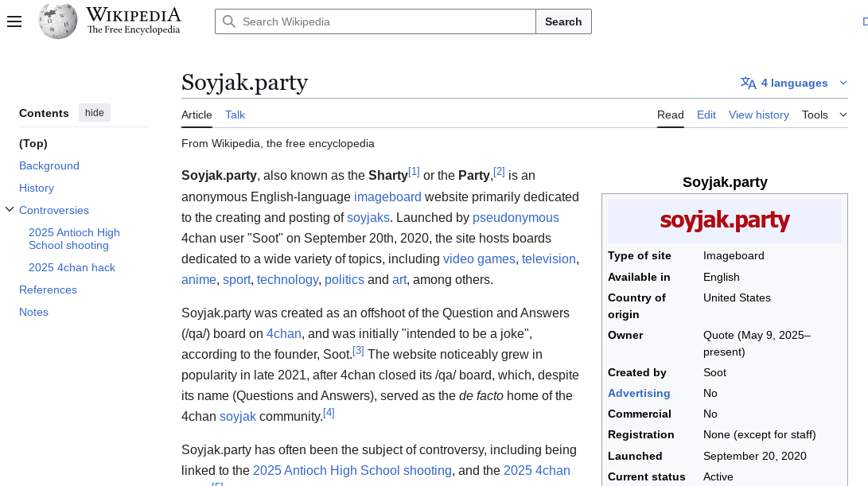Select the infobox value "September 20, 2020"
Image resolution: width=868 pixels, height=486 pixels.
point(754,456)
